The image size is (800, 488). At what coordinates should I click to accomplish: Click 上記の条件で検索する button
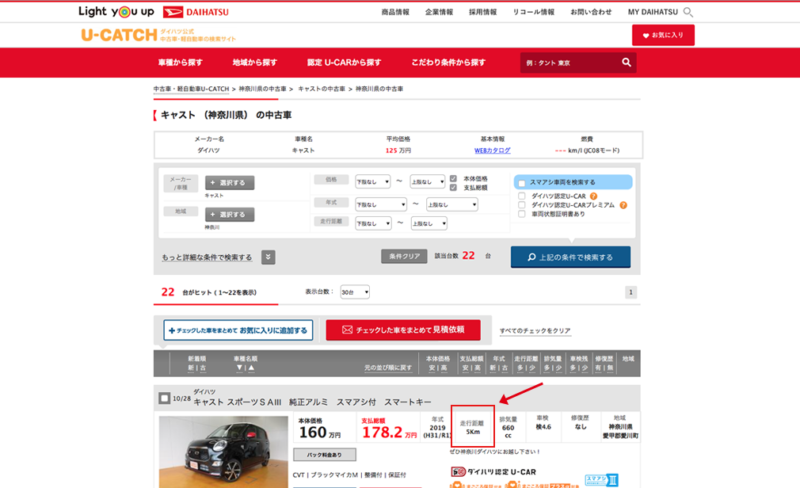(570, 257)
